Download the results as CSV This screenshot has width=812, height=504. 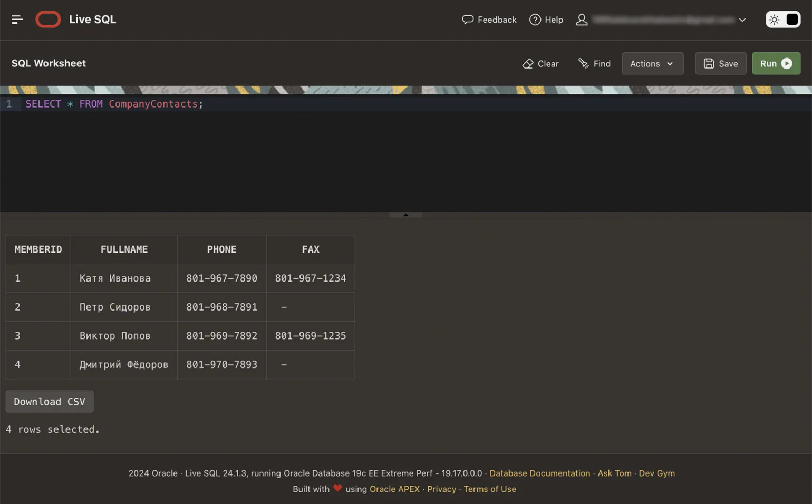[x=50, y=402]
